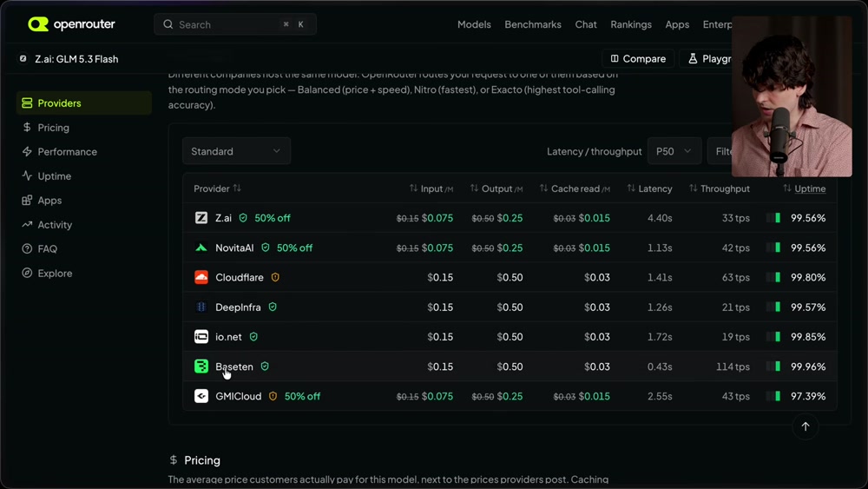Sort table by Latency column

point(649,188)
